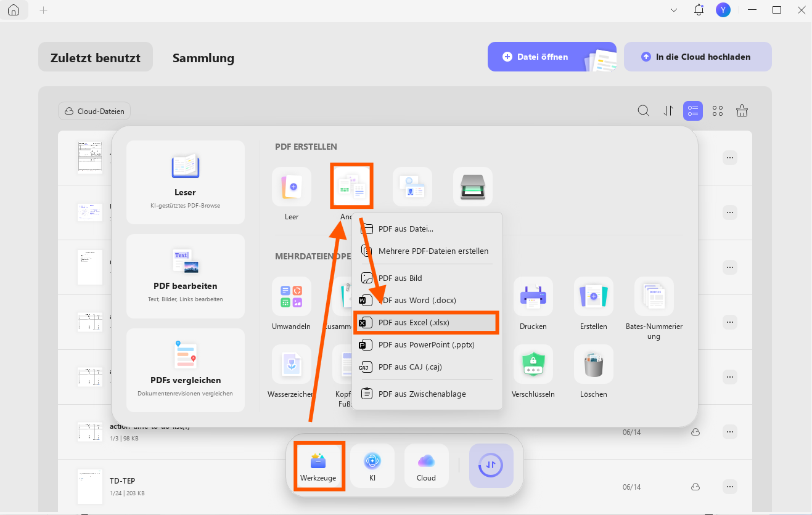Click the scanner icon under PDF erstellen
The width and height of the screenshot is (812, 515).
coord(473,187)
